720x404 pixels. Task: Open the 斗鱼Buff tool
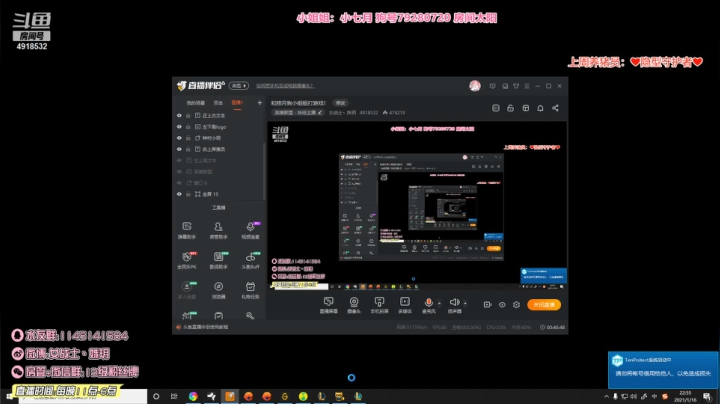point(250,260)
